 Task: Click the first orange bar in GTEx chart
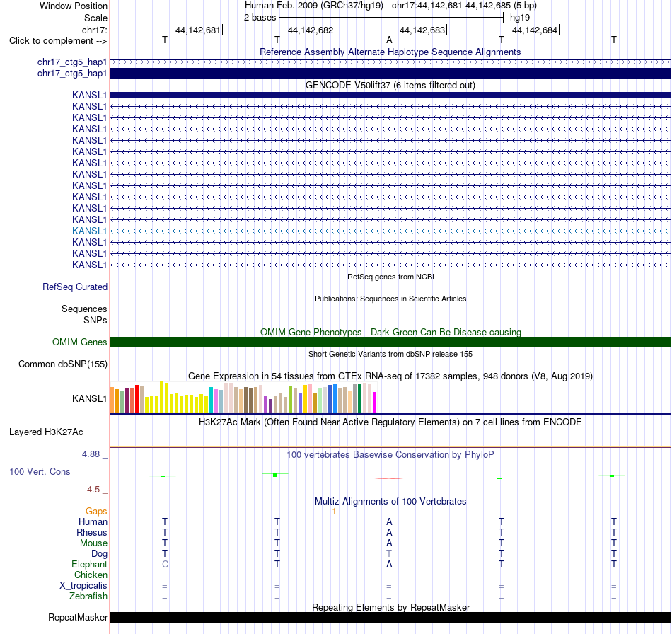pos(112,400)
